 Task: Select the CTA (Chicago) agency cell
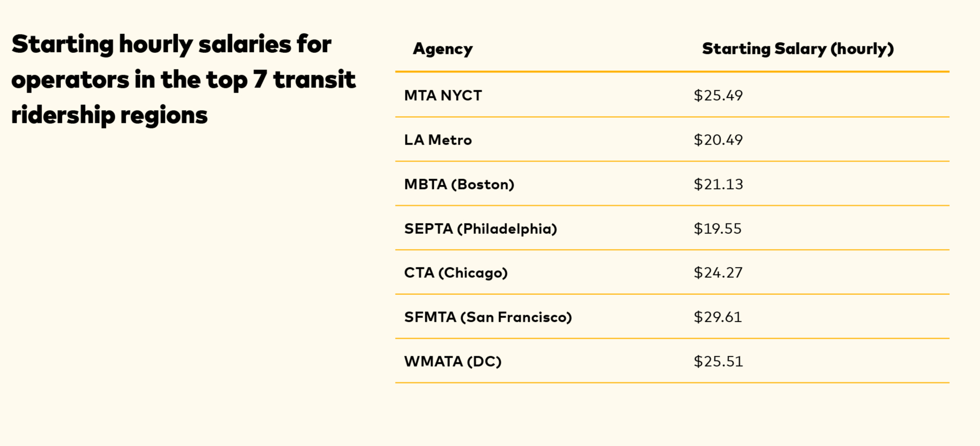[456, 273]
